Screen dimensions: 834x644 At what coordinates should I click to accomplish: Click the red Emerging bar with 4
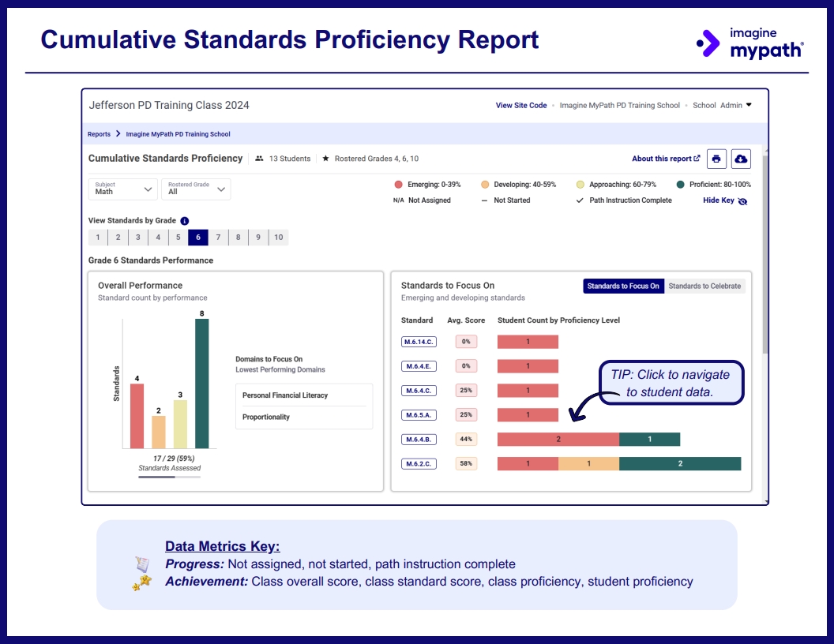pyautogui.click(x=137, y=416)
